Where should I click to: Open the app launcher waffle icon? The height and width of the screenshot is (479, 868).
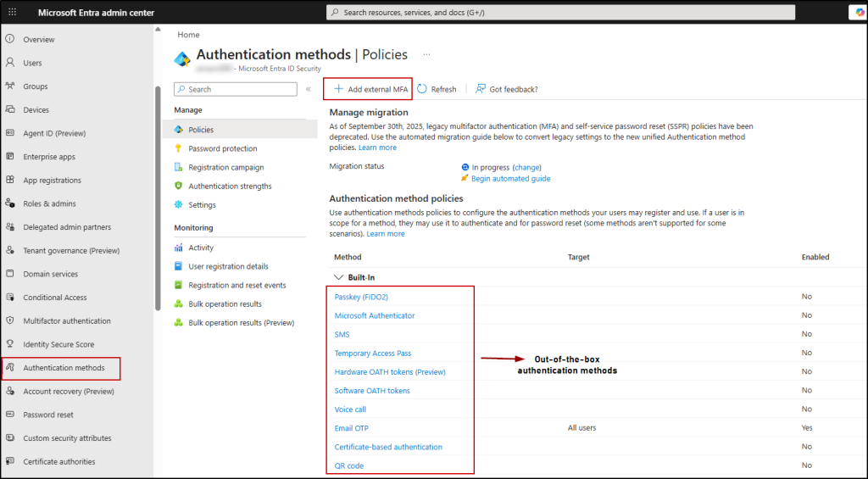[12, 12]
